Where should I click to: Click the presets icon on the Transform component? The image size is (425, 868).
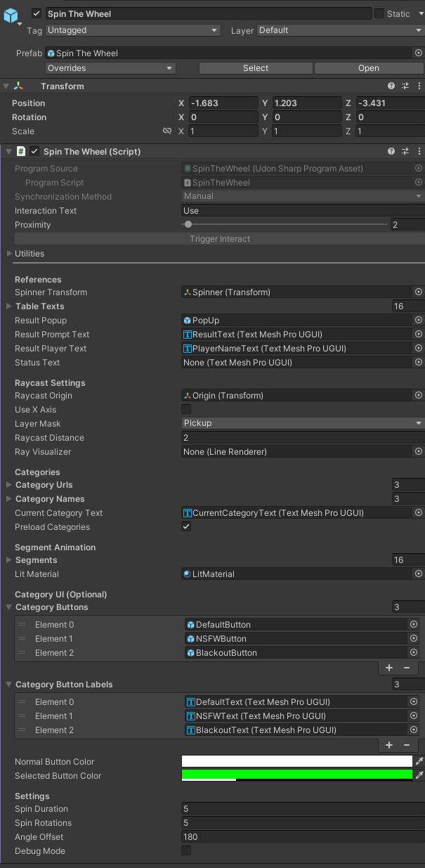[405, 86]
